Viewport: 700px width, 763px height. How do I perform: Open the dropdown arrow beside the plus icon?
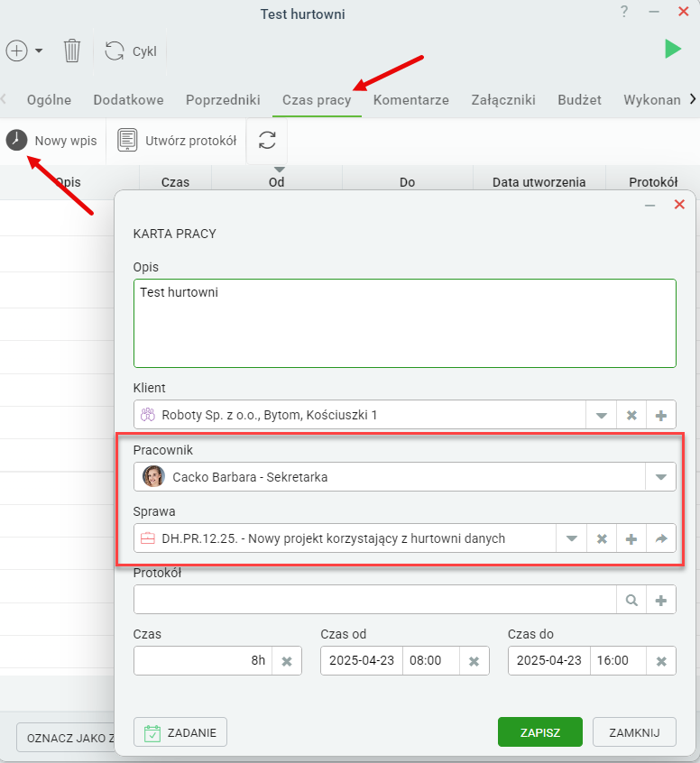(39, 51)
